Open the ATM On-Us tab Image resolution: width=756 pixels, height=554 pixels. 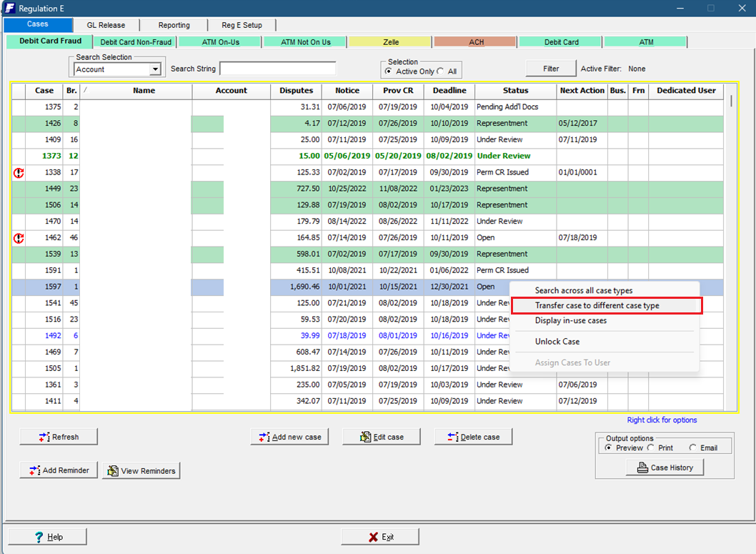coord(220,42)
